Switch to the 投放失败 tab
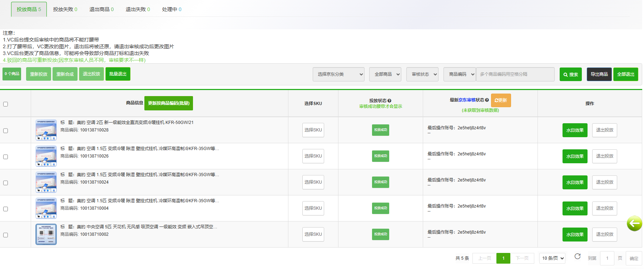 65,9
